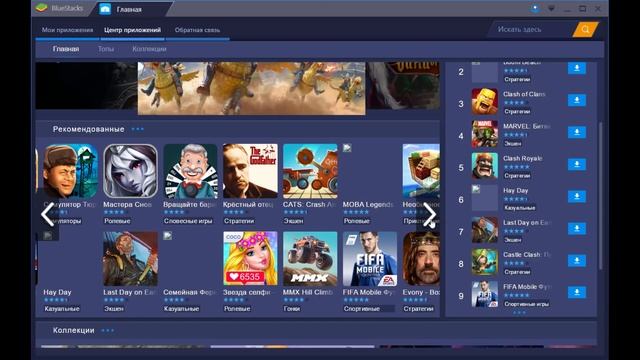Open the prison simulator app thumbnail
The height and width of the screenshot is (360, 640).
point(70,171)
